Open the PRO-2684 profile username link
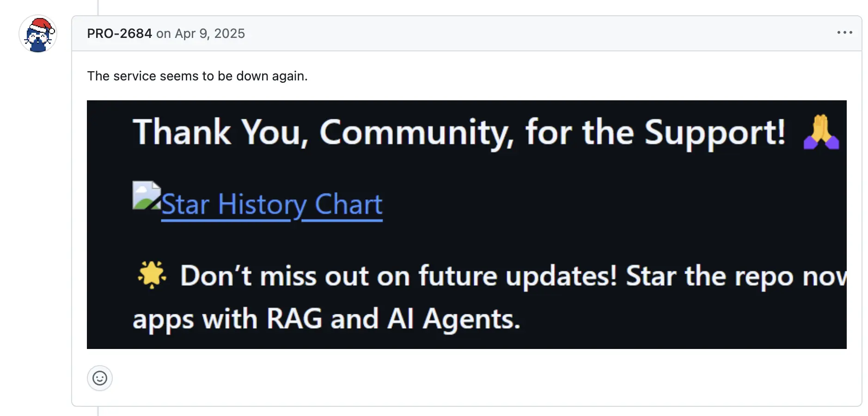868x416 pixels. (119, 33)
